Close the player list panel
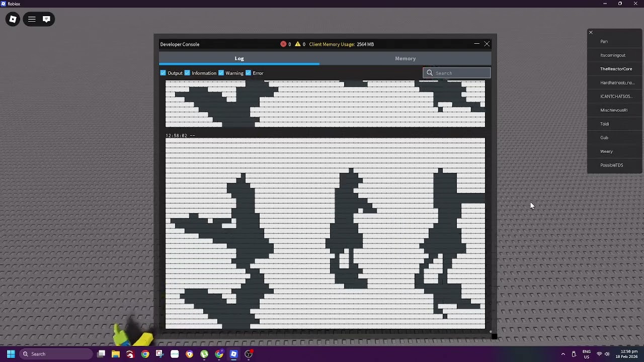The height and width of the screenshot is (362, 644). click(591, 32)
